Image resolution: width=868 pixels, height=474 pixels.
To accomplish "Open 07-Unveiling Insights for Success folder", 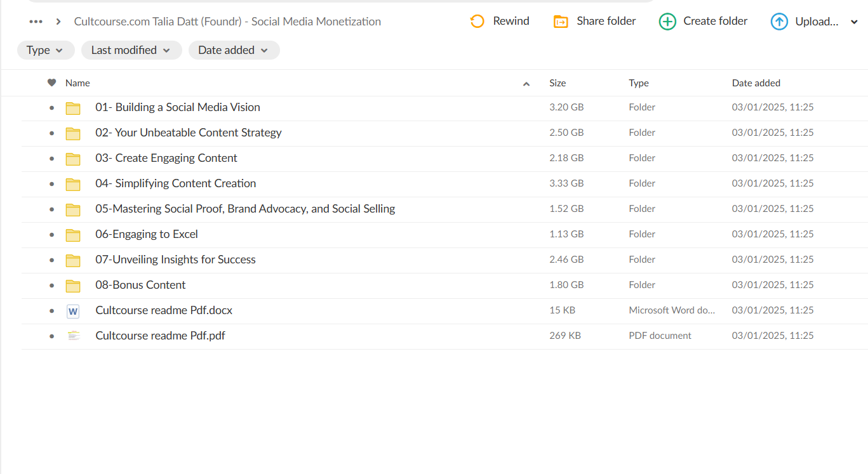I will 175,260.
